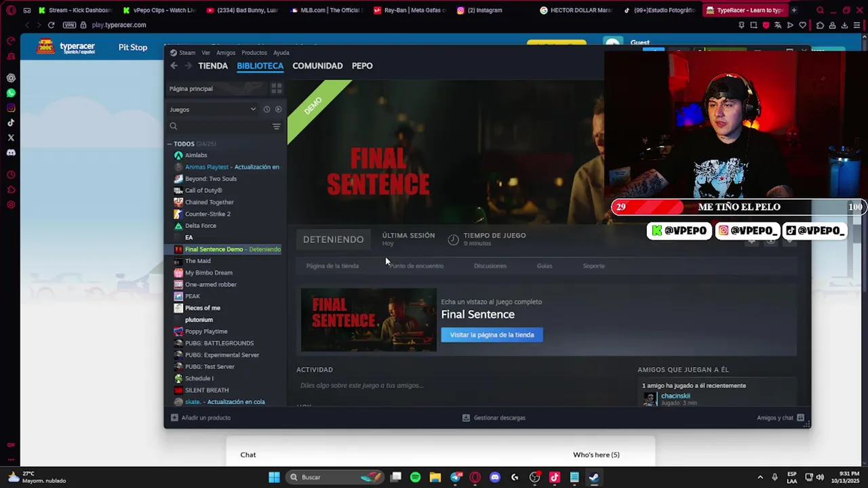Open the Juegos dropdown in Steam library
The width and height of the screenshot is (868, 488).
pos(213,109)
